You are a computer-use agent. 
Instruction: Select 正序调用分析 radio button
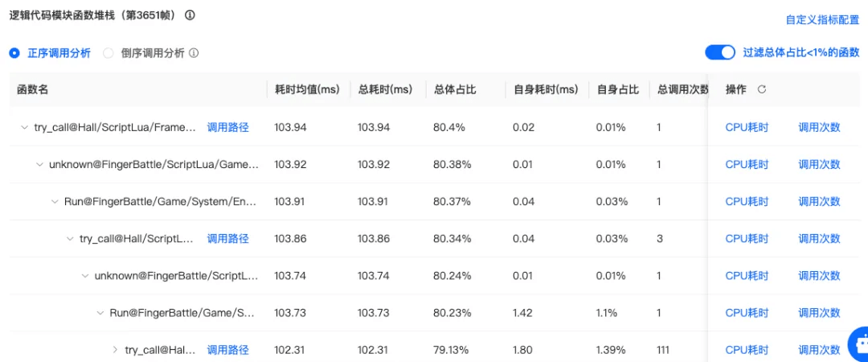pos(14,53)
